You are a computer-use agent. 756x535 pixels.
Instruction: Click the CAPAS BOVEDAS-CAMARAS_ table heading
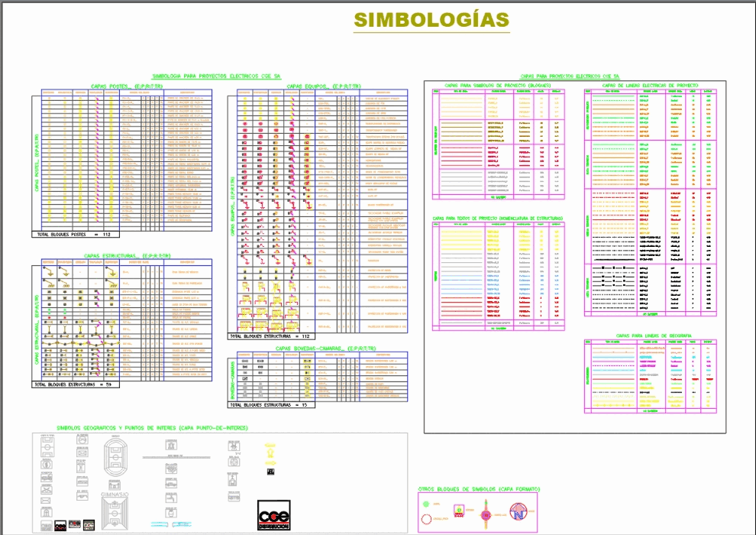pos(325,349)
